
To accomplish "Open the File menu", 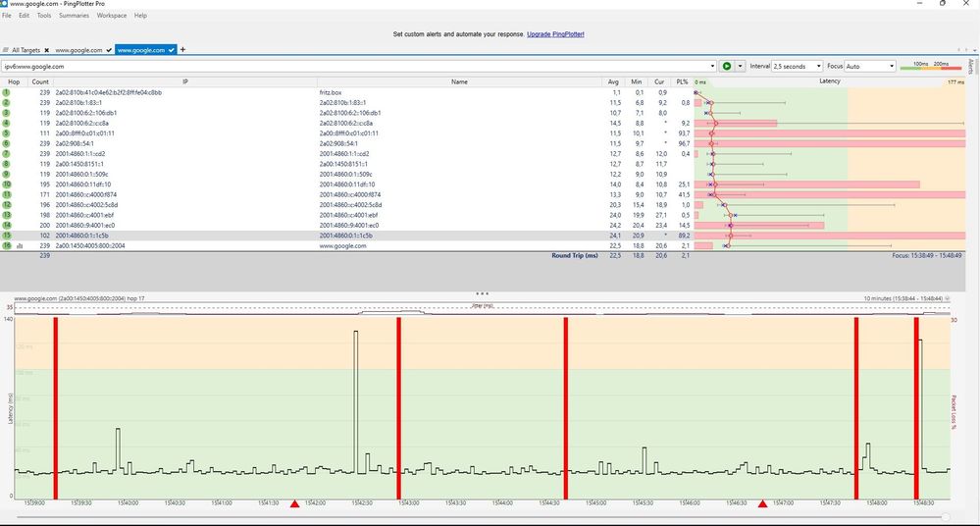I will [x=6, y=16].
